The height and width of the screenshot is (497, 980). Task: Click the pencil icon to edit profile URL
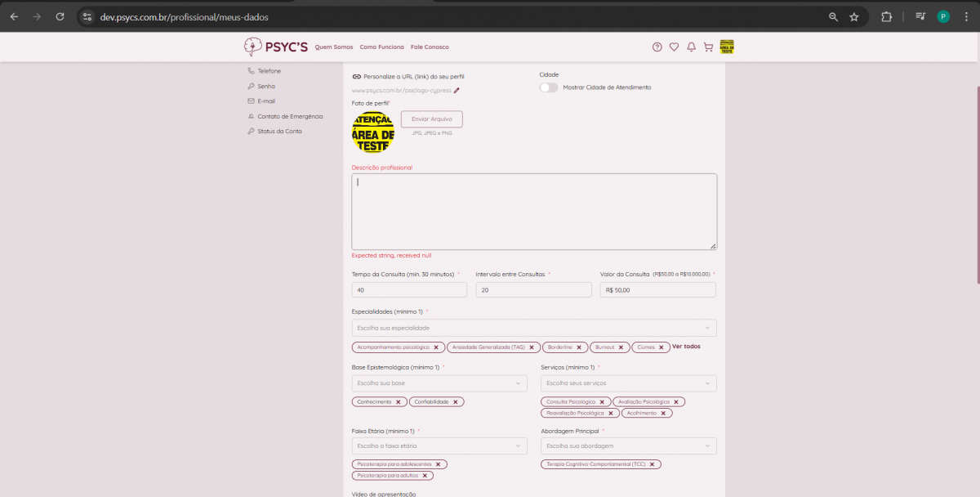coord(457,91)
